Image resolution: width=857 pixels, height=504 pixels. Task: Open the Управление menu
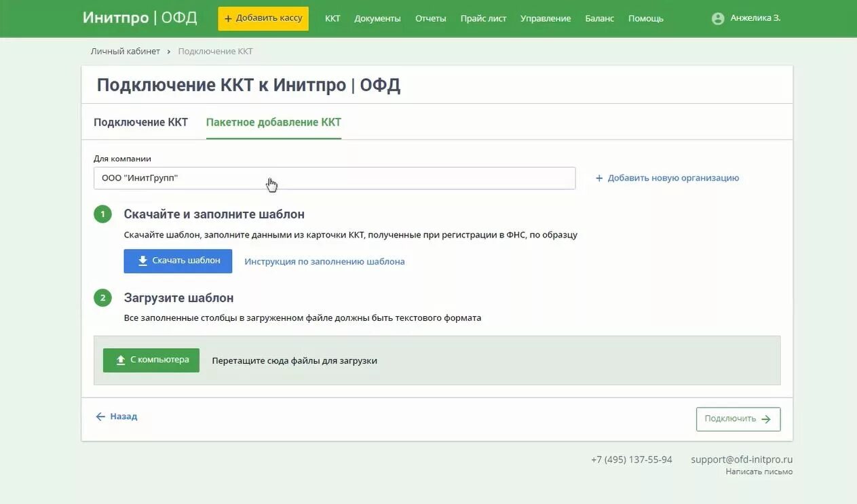click(546, 18)
